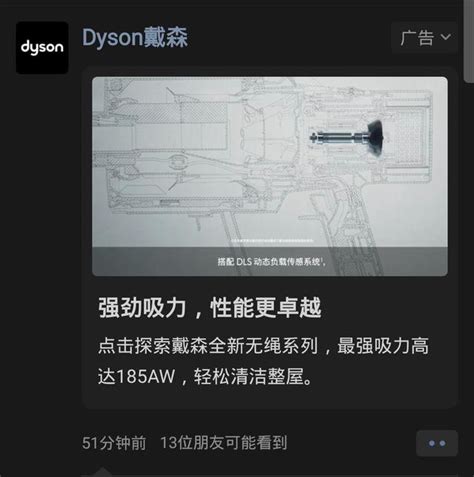Click the 广告 label text
Screen dimensions: 474x477
point(417,37)
